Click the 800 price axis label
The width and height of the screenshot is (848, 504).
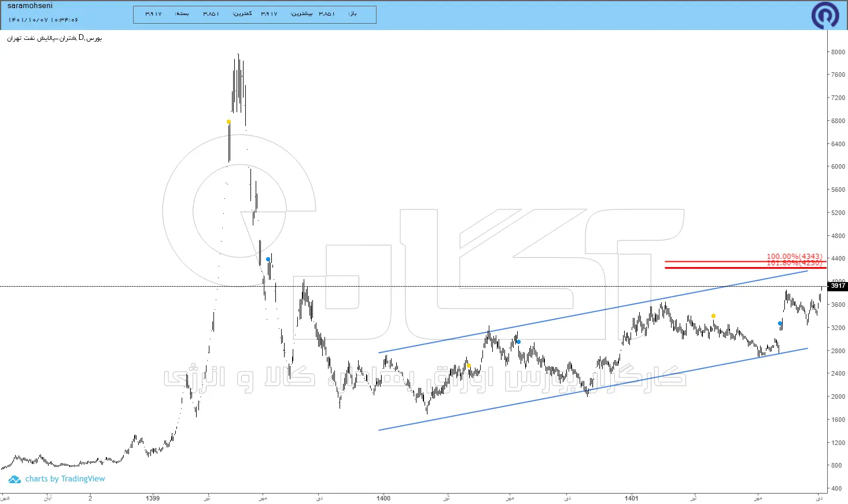pos(836,466)
